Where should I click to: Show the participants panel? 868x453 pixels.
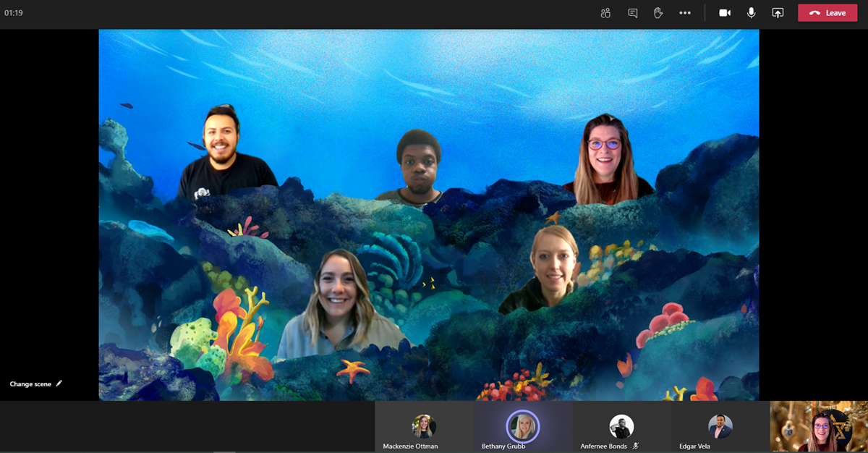coord(605,13)
